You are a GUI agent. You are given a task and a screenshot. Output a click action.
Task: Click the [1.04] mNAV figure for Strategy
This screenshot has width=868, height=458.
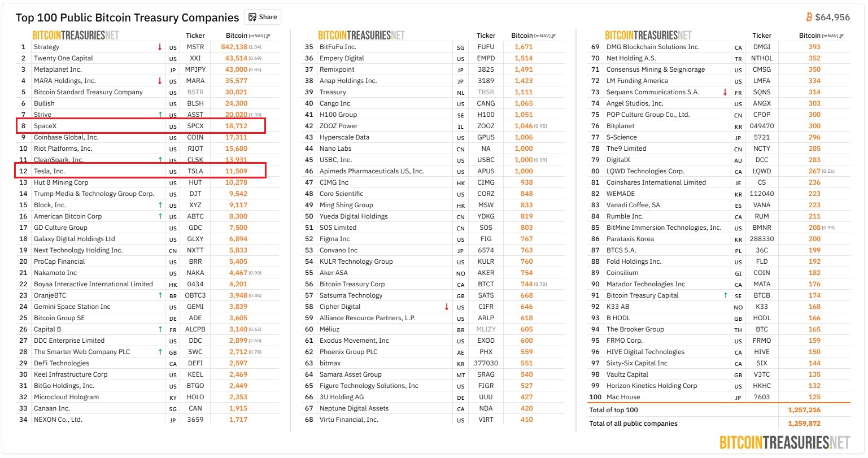click(x=255, y=47)
